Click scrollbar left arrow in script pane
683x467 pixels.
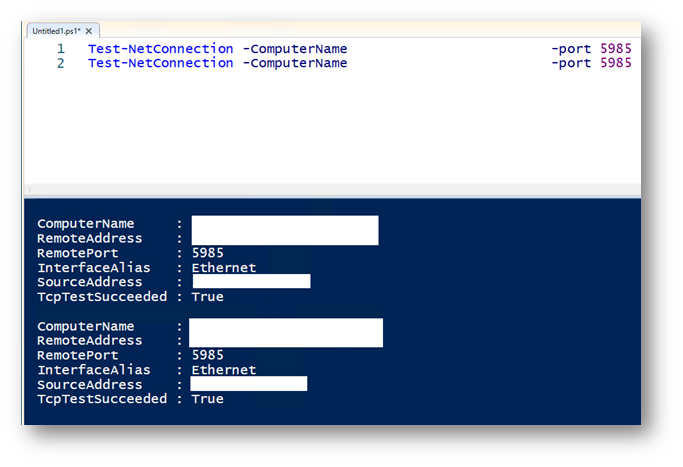30,190
